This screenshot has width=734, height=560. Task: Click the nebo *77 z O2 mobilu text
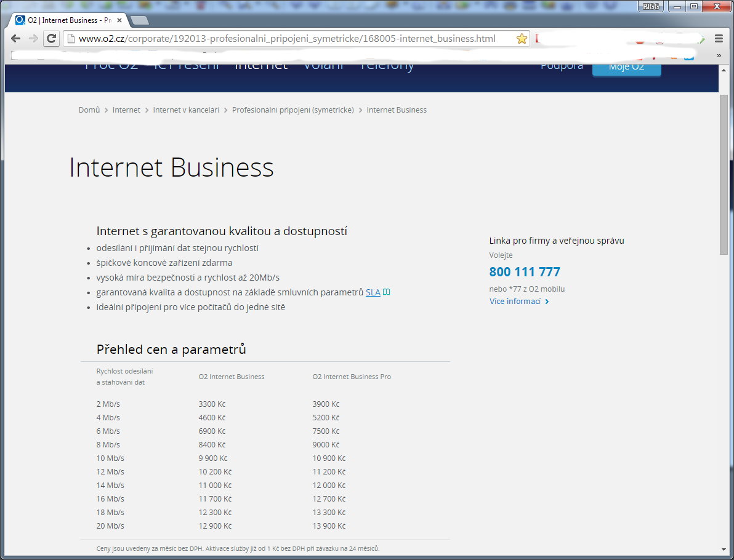tap(527, 289)
